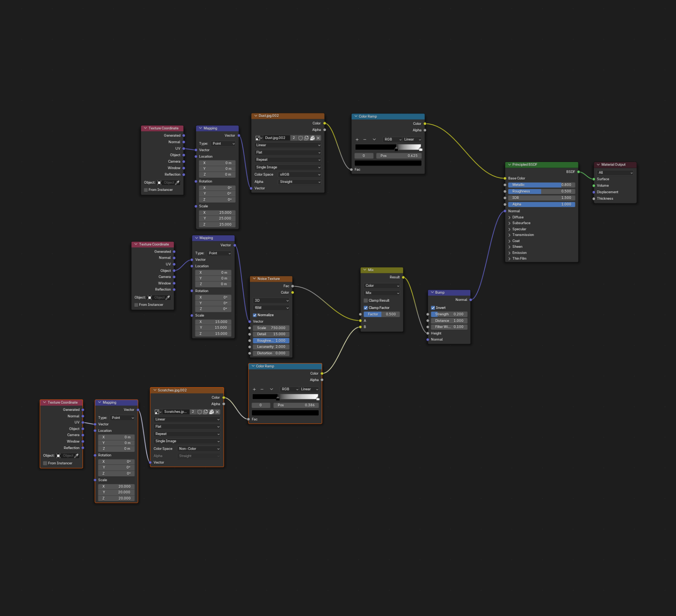Click BSDF output socket on Principled BSDF
The width and height of the screenshot is (676, 616).
(x=578, y=172)
